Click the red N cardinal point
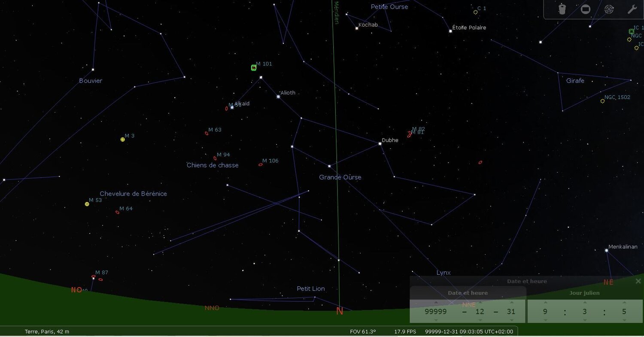644x337 pixels. [x=340, y=312]
